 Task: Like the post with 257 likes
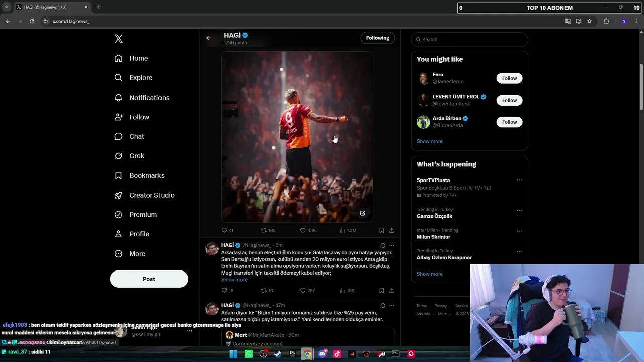[x=307, y=290]
